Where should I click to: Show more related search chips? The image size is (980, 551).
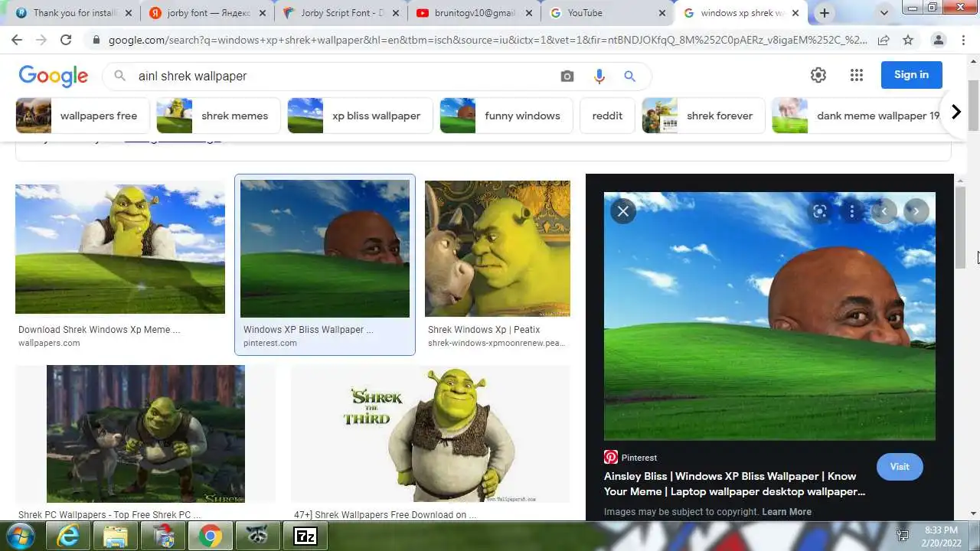(x=956, y=112)
